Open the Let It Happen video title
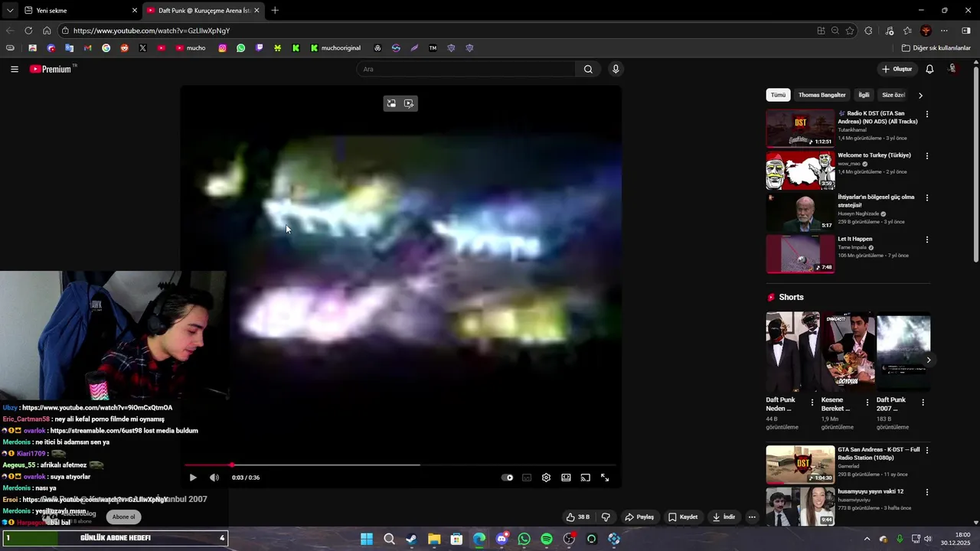 click(854, 239)
